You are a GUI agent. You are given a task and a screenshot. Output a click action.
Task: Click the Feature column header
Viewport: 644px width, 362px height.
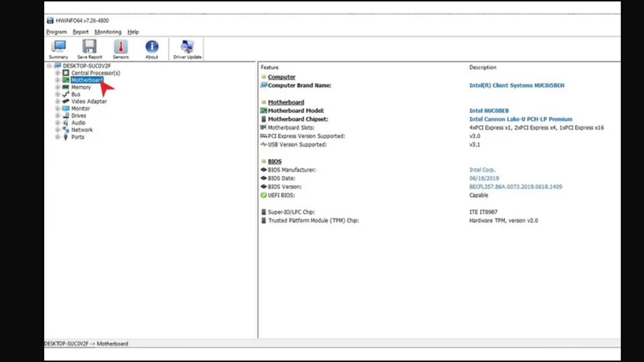(x=270, y=68)
